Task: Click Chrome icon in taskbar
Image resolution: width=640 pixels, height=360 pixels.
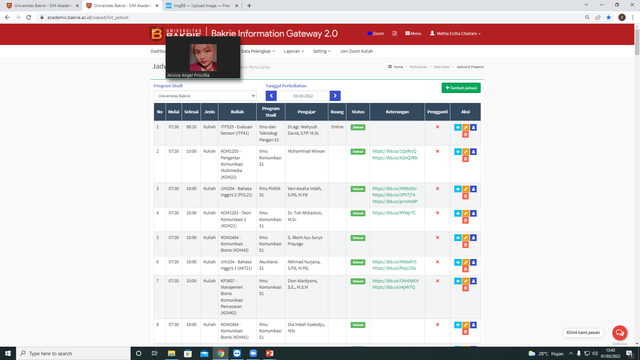Action: coord(220,353)
